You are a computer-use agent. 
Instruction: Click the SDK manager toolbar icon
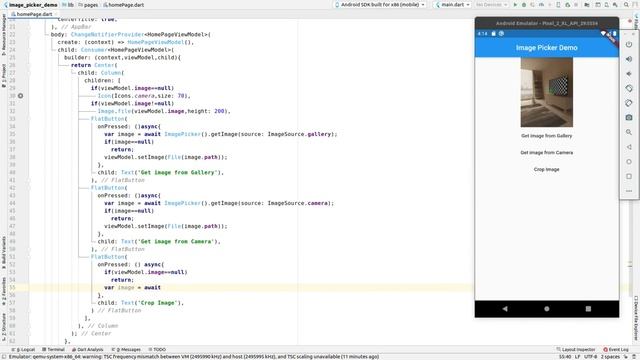tap(615, 5)
